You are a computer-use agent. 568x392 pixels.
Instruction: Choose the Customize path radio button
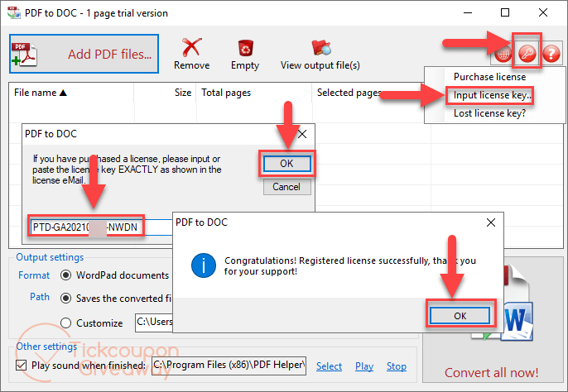click(65, 323)
